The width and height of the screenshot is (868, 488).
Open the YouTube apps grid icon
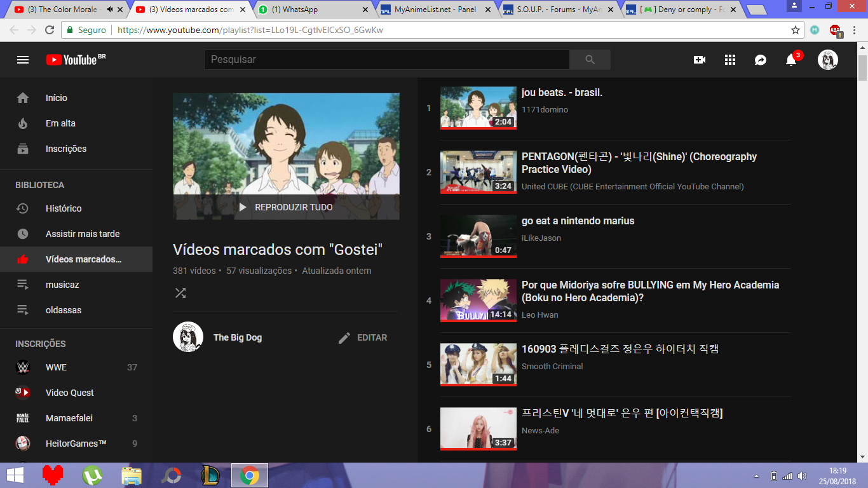(730, 60)
